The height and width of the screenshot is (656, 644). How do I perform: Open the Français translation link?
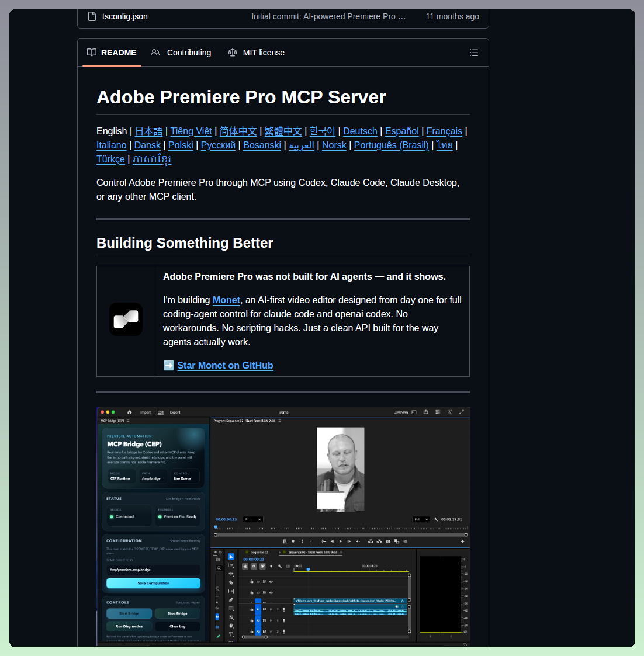tap(444, 131)
